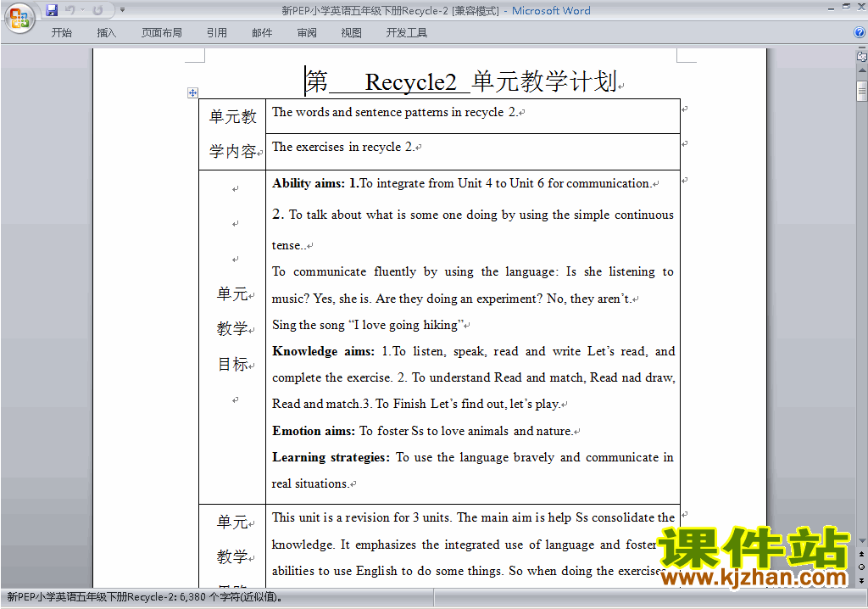The width and height of the screenshot is (868, 609).
Task: Click '单元教学计划' in the heading
Action: (x=545, y=81)
